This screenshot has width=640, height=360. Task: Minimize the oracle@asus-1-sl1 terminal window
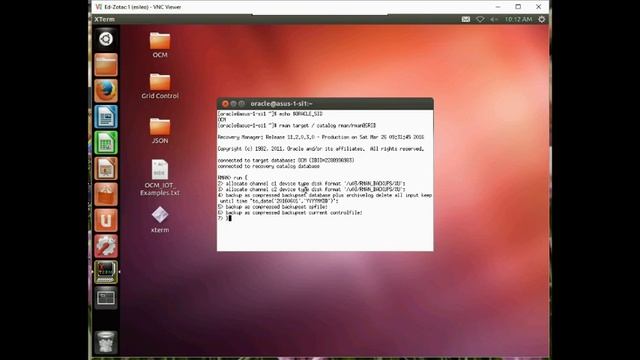coord(233,104)
